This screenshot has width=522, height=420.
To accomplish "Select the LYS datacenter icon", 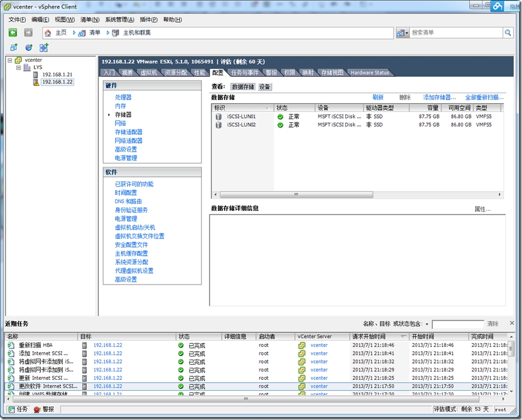I will coord(28,67).
